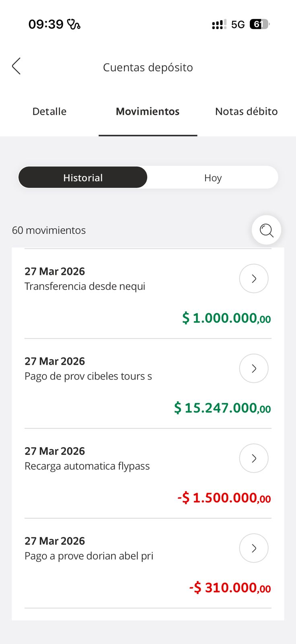Image resolution: width=296 pixels, height=644 pixels.
Task: Tap the stethoscope icon beside the time
Action: pyautogui.click(x=74, y=25)
